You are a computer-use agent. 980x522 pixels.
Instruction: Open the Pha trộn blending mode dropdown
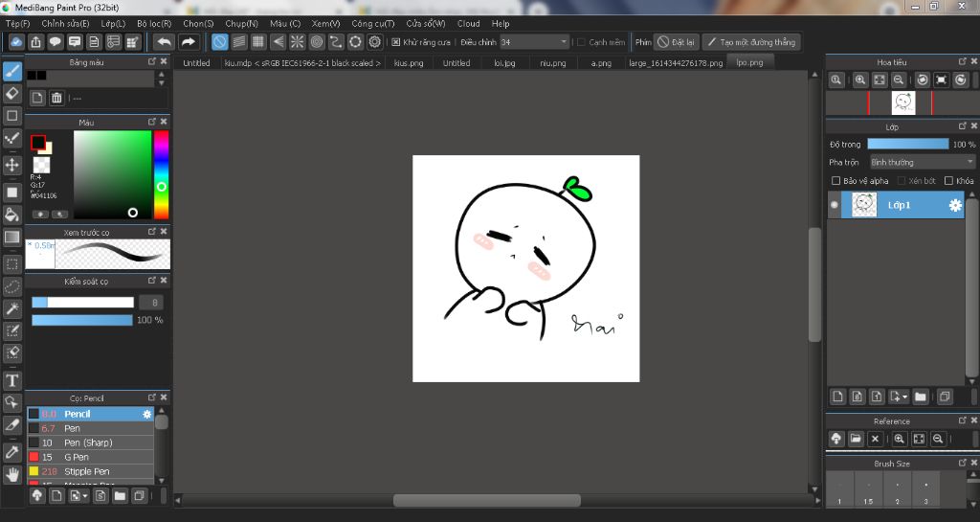(923, 162)
